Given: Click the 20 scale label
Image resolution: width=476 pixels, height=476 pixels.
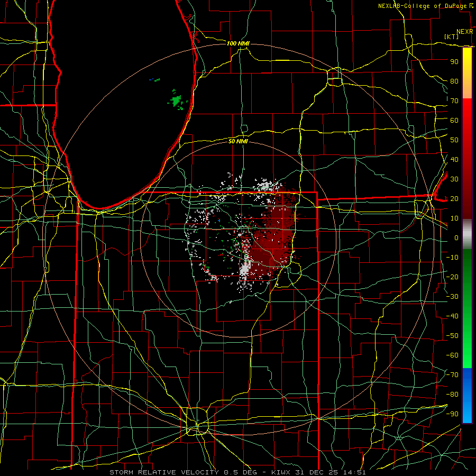Looking at the screenshot, I should [454, 198].
